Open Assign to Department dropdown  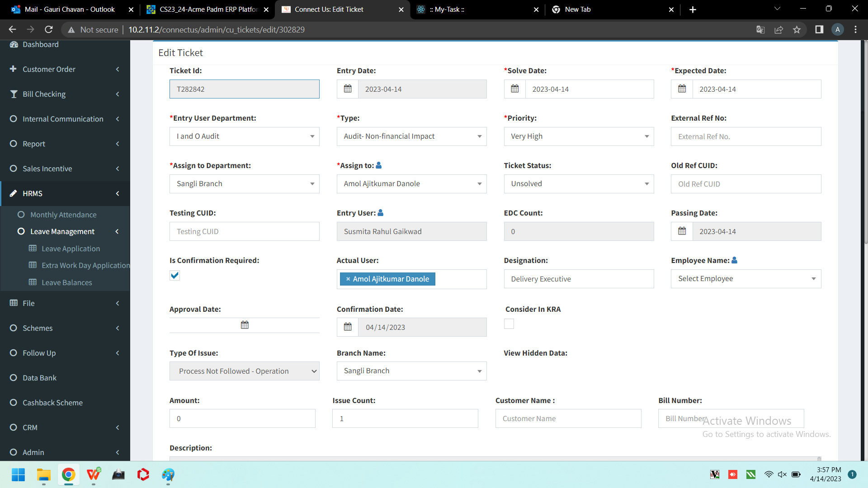245,184
